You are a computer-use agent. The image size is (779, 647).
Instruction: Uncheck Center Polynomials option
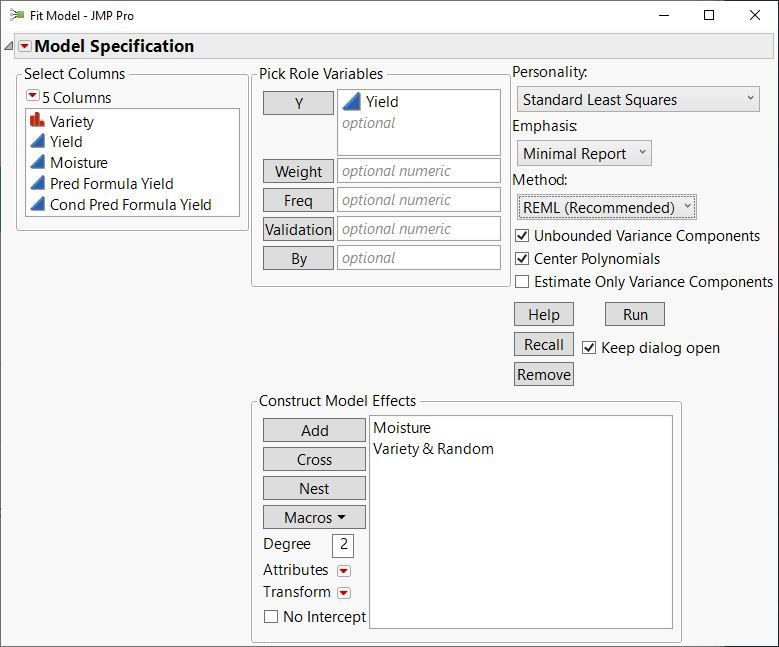coord(522,259)
